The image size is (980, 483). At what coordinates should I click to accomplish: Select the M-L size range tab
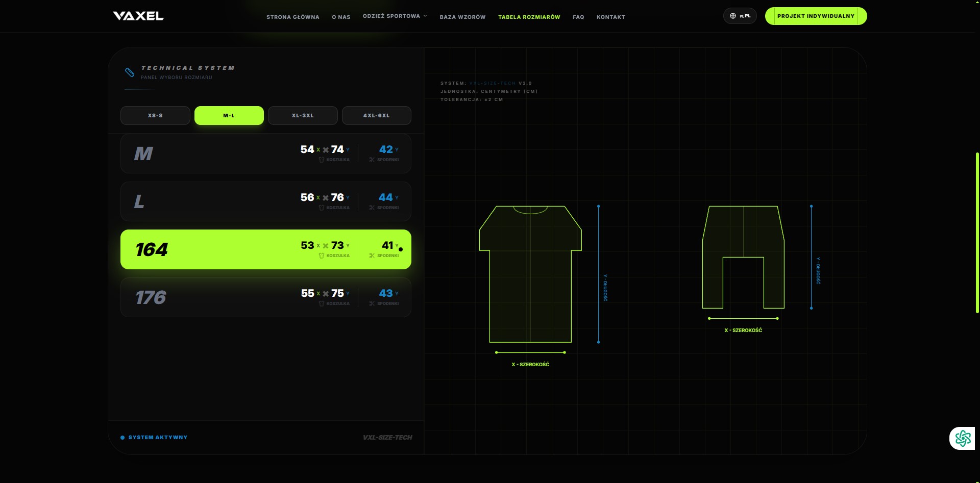[x=229, y=115]
